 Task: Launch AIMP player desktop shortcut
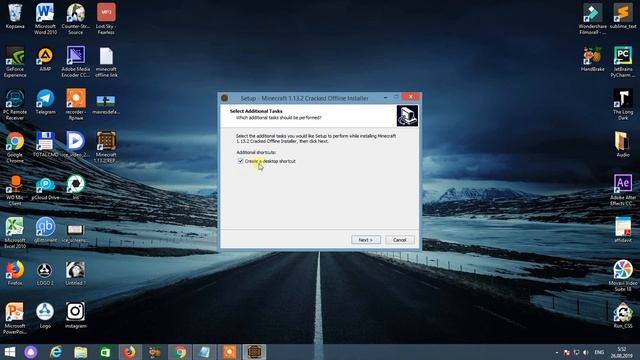[x=45, y=60]
